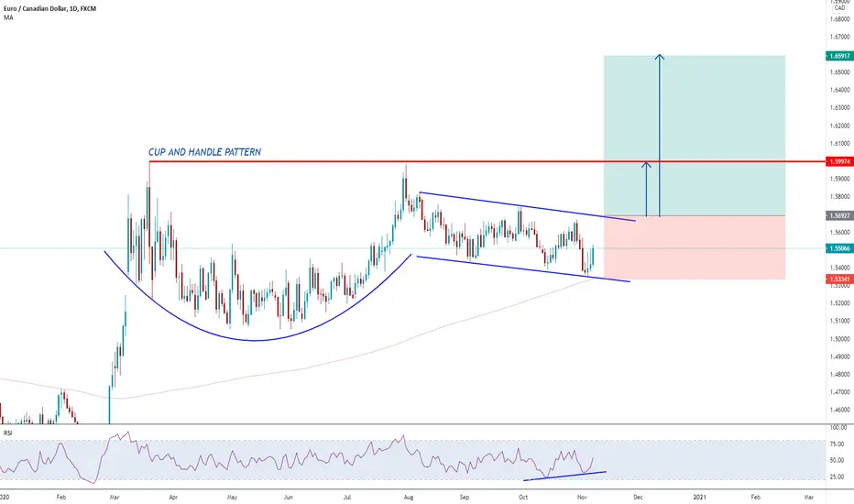
Task: Select the tall blue arrow to 1.65917
Action: (659, 137)
